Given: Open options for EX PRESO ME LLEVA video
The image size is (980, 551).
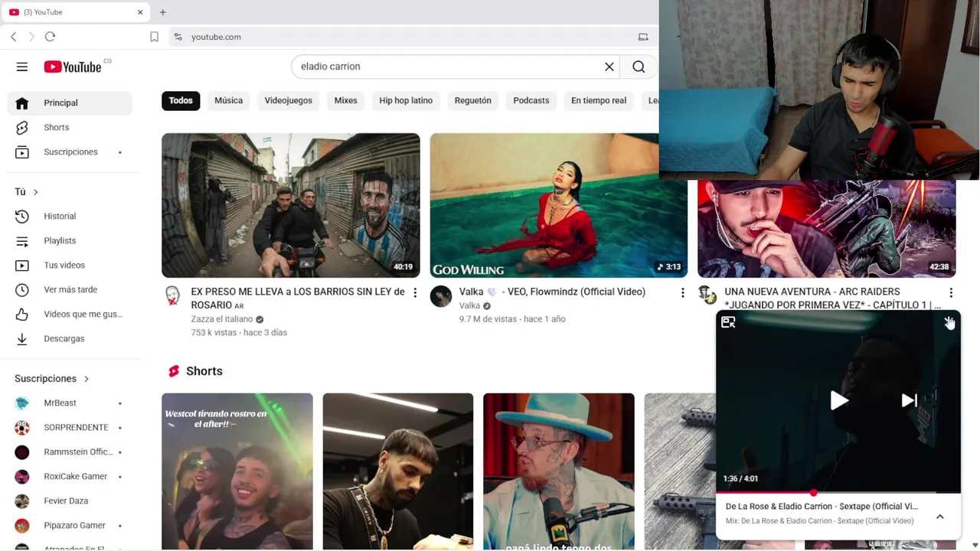Looking at the screenshot, I should coord(415,292).
